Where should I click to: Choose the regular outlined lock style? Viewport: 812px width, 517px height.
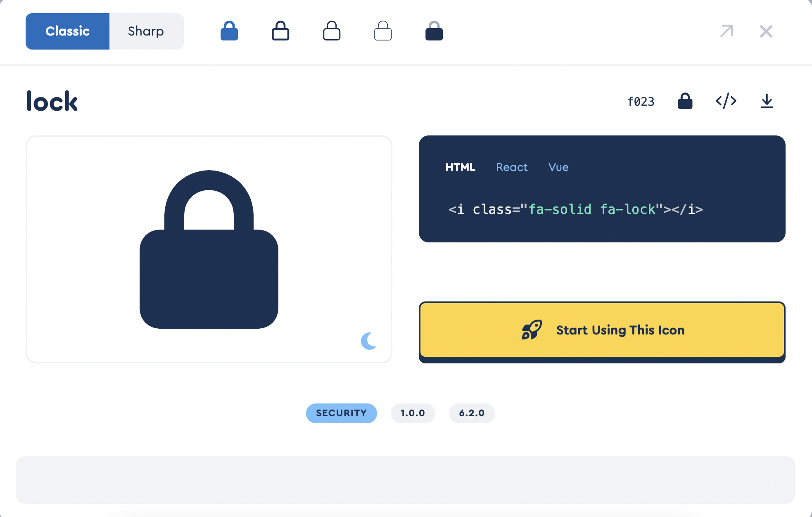(x=280, y=31)
